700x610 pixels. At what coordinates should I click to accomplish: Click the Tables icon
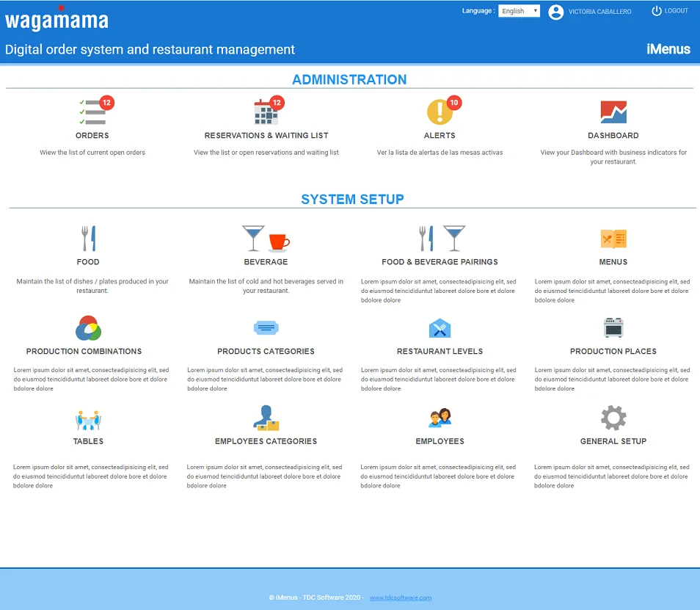coord(88,420)
